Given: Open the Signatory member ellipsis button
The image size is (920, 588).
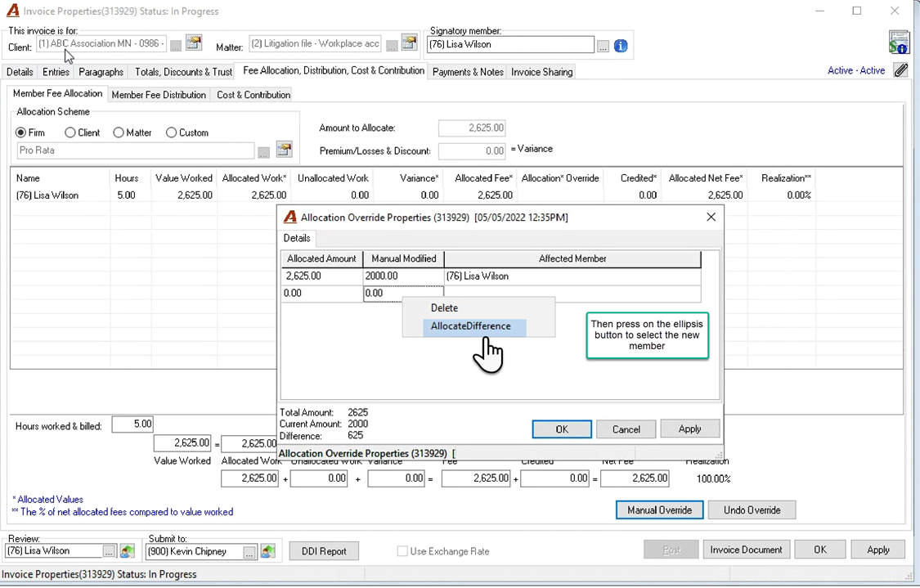Looking at the screenshot, I should [603, 46].
